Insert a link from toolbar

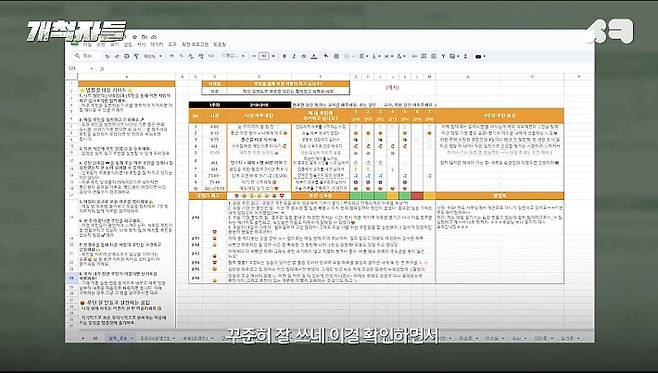pos(414,56)
